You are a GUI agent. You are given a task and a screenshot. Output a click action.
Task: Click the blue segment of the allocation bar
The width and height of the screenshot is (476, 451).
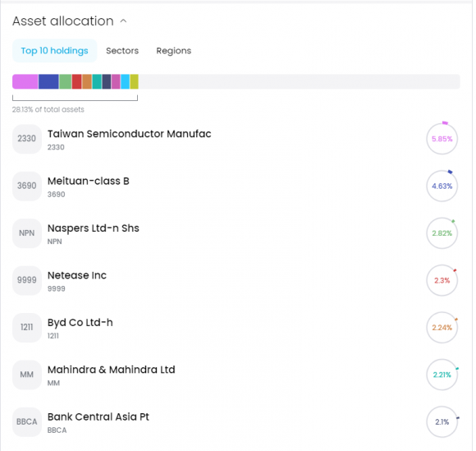(x=48, y=82)
